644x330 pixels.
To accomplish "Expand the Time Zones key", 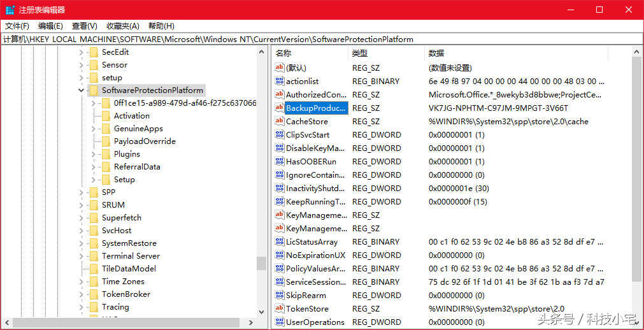I will (82, 282).
